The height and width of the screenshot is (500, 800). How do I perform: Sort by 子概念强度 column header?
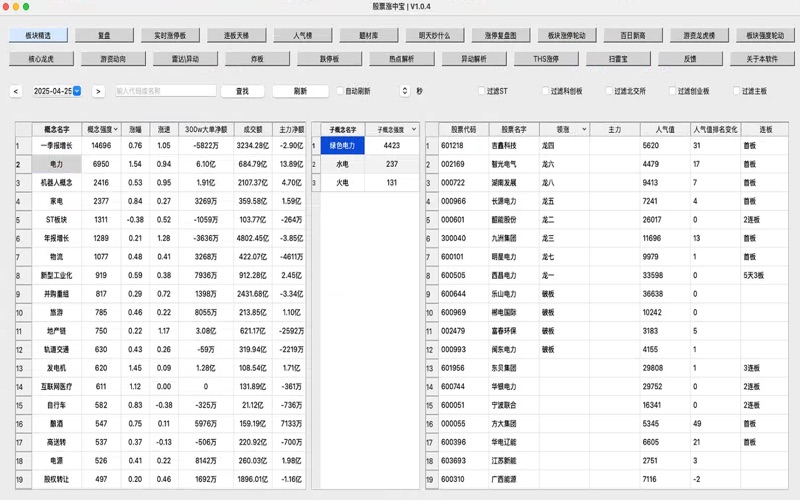click(391, 129)
